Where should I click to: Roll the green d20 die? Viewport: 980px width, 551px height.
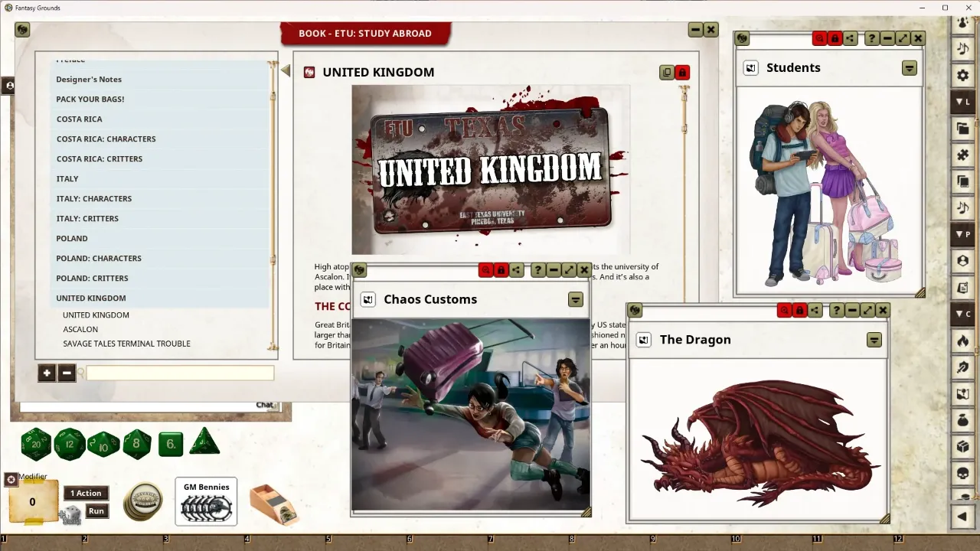(36, 444)
